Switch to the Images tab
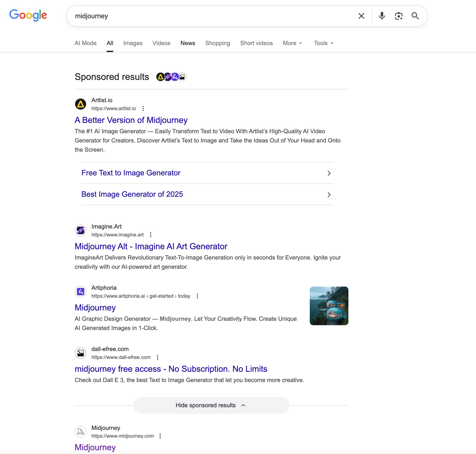Screen dimensions: 476x454 coord(133,43)
